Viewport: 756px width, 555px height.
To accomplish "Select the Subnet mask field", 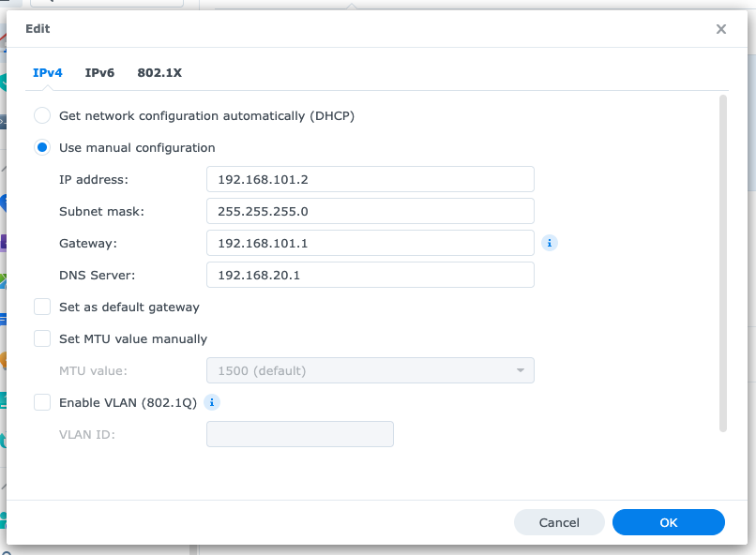I will coord(370,211).
